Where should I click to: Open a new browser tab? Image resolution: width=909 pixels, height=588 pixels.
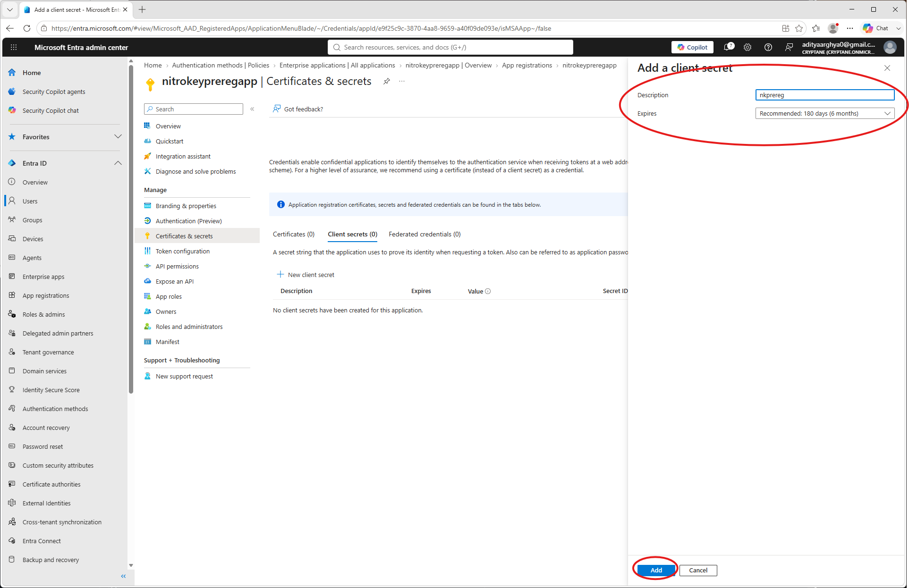pyautogui.click(x=142, y=9)
